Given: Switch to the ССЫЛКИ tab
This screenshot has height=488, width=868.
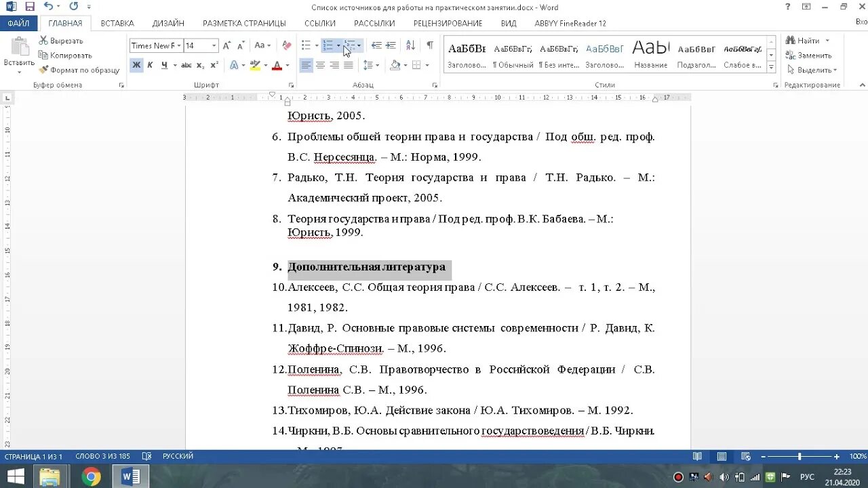Looking at the screenshot, I should (320, 23).
